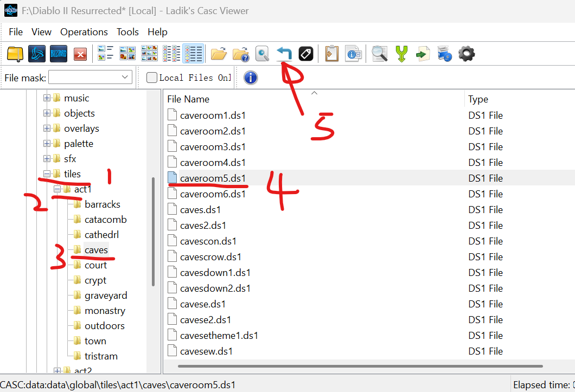
Task: Select the monastry folder in tree
Action: (105, 311)
